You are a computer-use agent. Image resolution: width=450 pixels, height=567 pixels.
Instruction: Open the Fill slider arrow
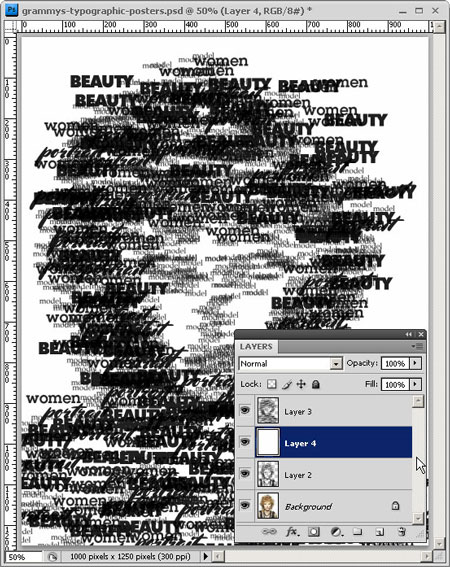pos(415,384)
